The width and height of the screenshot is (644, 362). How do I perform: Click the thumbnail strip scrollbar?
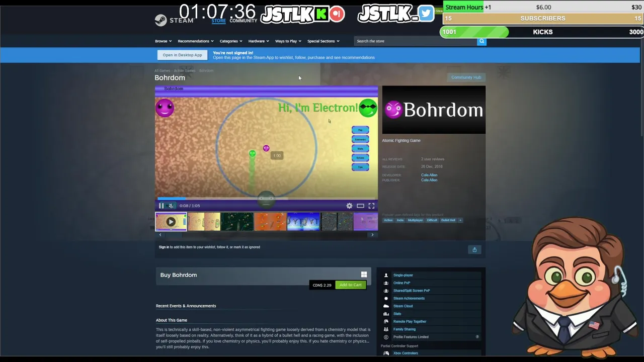click(x=266, y=235)
